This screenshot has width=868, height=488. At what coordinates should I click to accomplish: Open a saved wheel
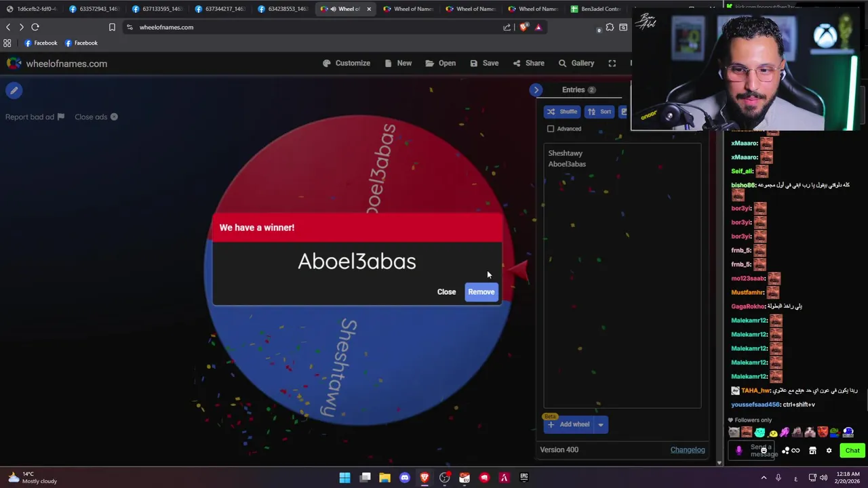440,63
